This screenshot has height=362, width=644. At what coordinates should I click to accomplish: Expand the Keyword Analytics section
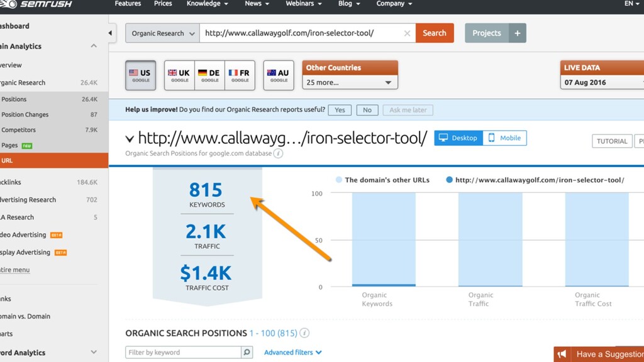[94, 352]
